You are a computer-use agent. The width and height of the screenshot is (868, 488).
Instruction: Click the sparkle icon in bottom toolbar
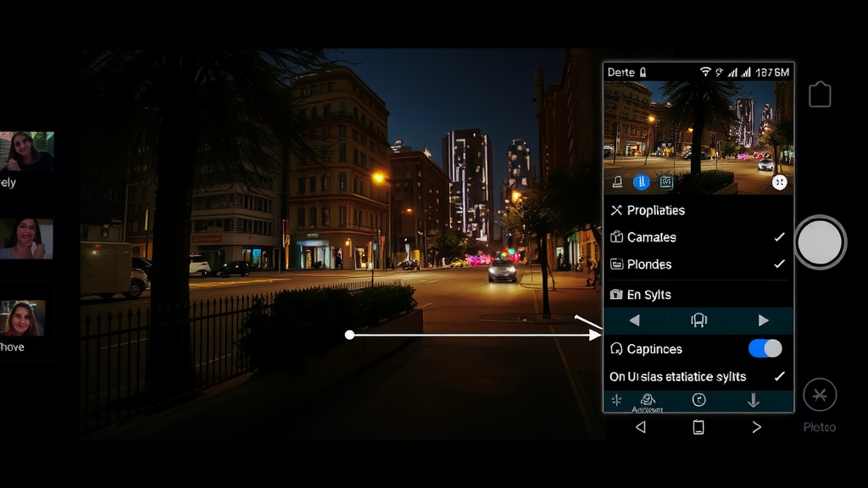click(x=616, y=401)
